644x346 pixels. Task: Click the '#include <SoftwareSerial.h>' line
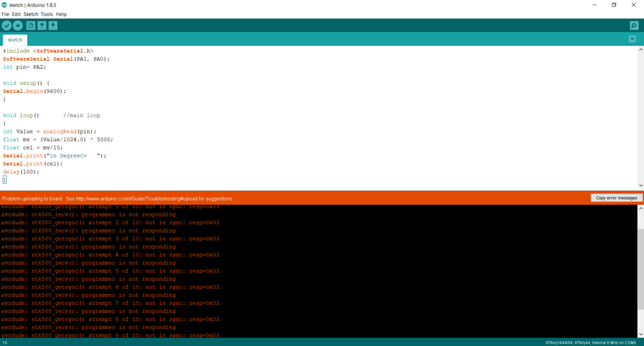coord(48,51)
